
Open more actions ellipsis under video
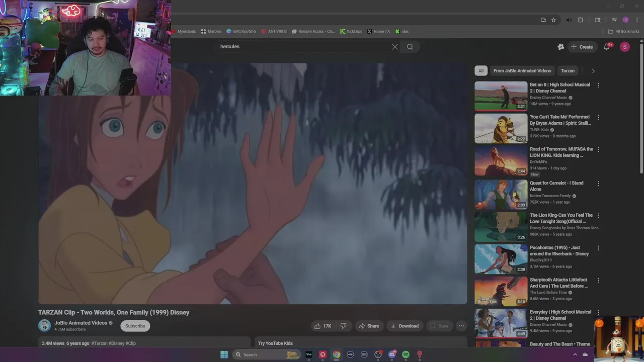pyautogui.click(x=461, y=326)
